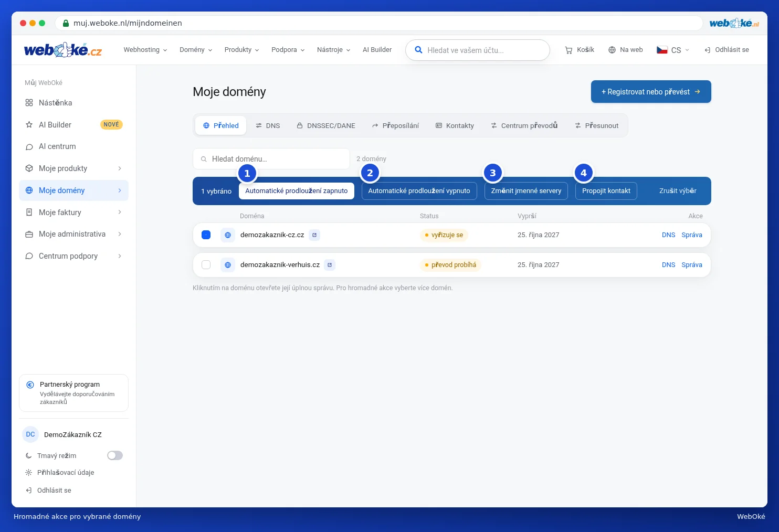Click the Czech flag language icon
779x532 pixels.
coord(662,50)
